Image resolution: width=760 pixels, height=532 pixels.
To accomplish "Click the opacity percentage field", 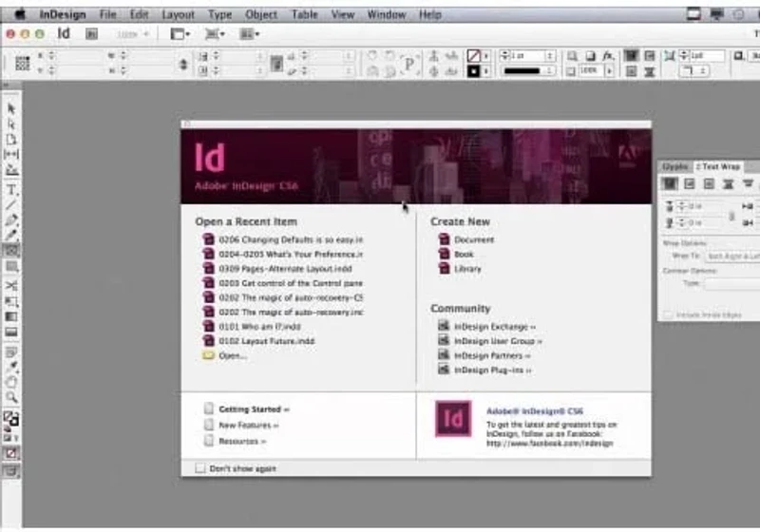I will point(591,70).
